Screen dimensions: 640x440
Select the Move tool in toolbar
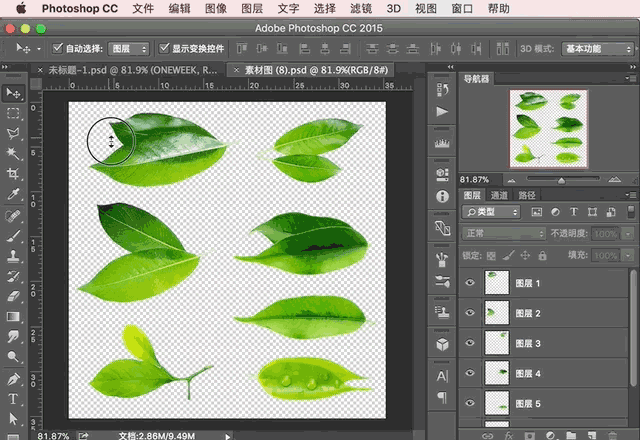[x=14, y=93]
